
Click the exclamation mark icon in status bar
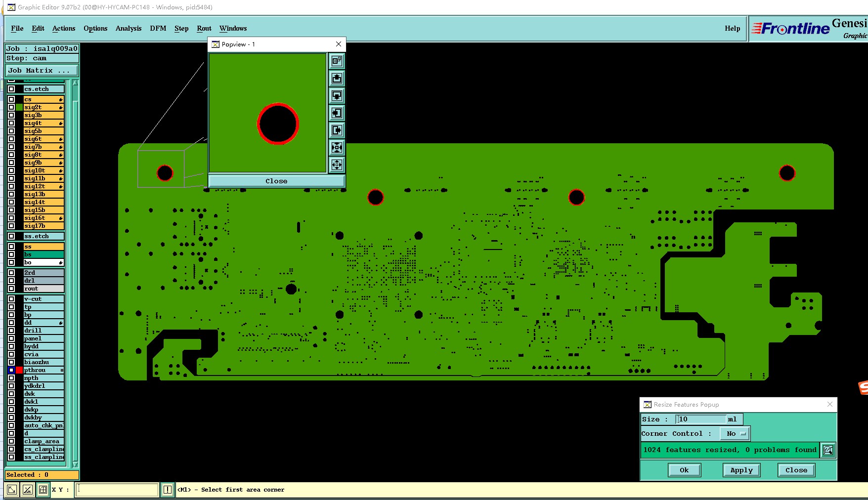tap(168, 490)
